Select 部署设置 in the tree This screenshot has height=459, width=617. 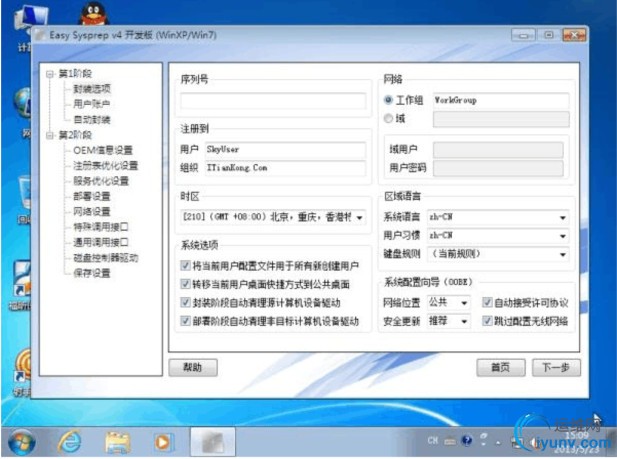click(92, 196)
